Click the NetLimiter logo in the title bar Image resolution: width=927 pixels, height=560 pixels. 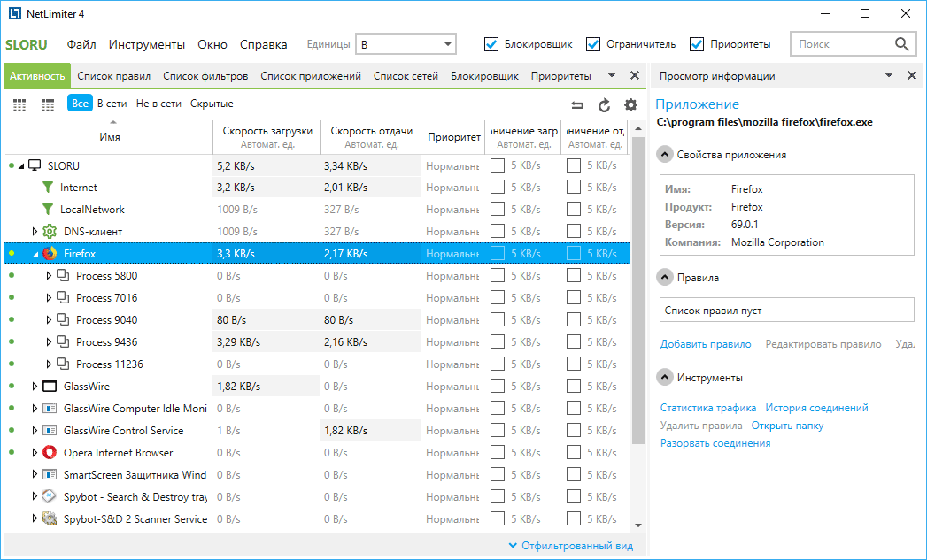(14, 13)
